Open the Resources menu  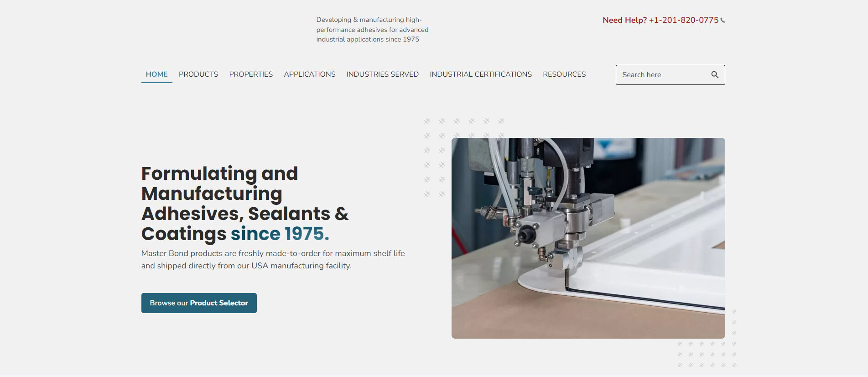[x=564, y=74]
